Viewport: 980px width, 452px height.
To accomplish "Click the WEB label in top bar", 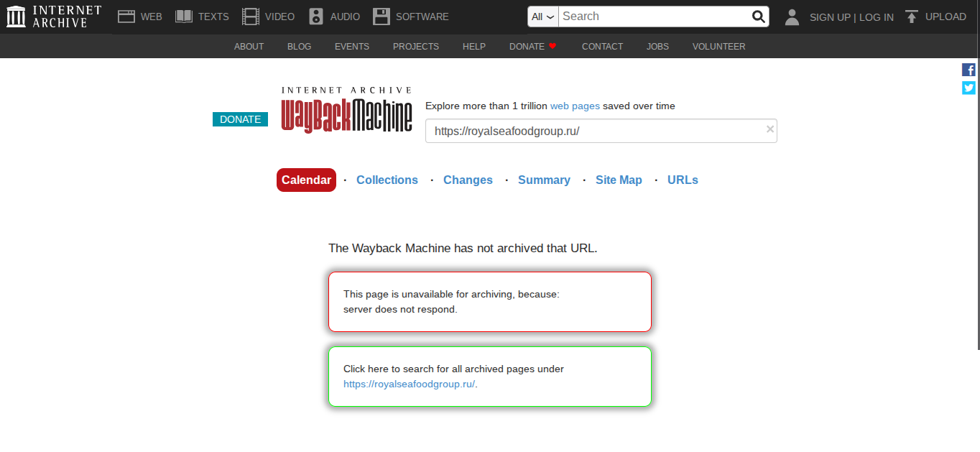I will 152,17.
